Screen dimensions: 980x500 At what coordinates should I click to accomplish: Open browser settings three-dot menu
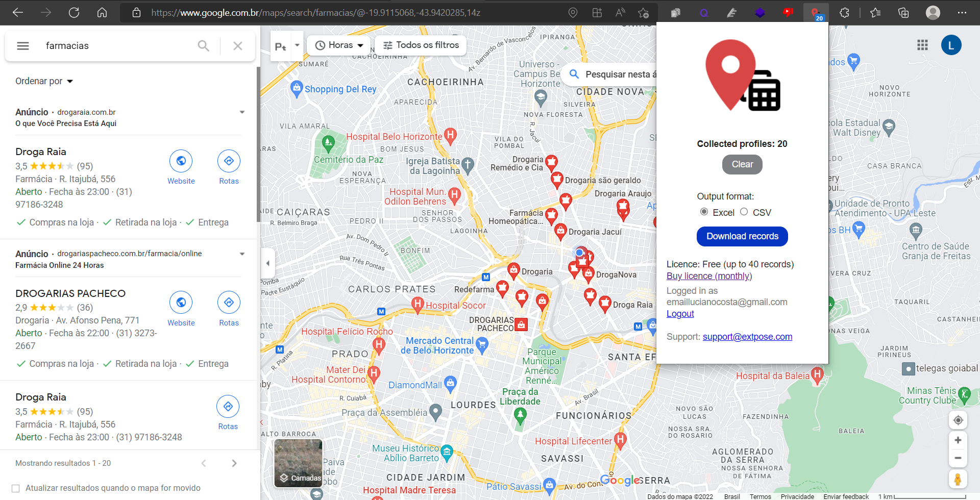[962, 12]
